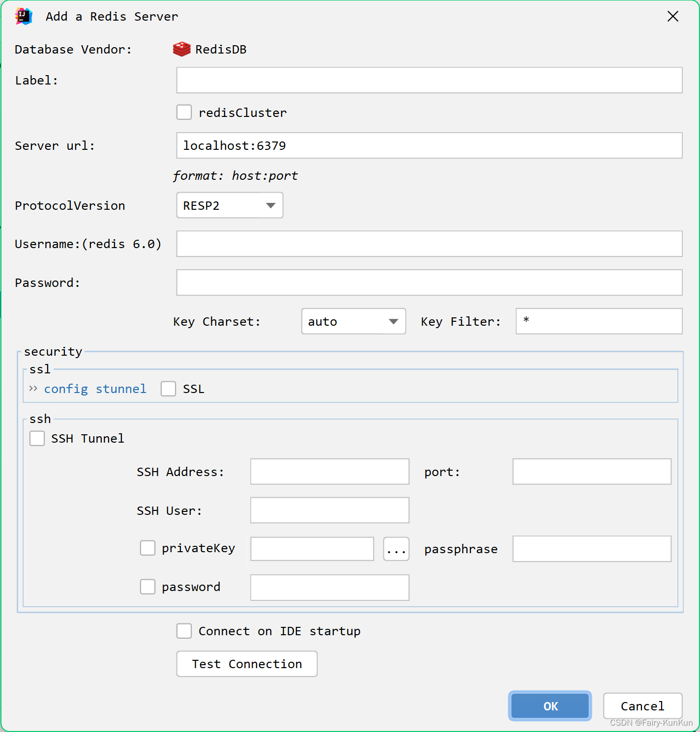The width and height of the screenshot is (700, 732).
Task: Click the Cancel button
Action: tap(642, 706)
